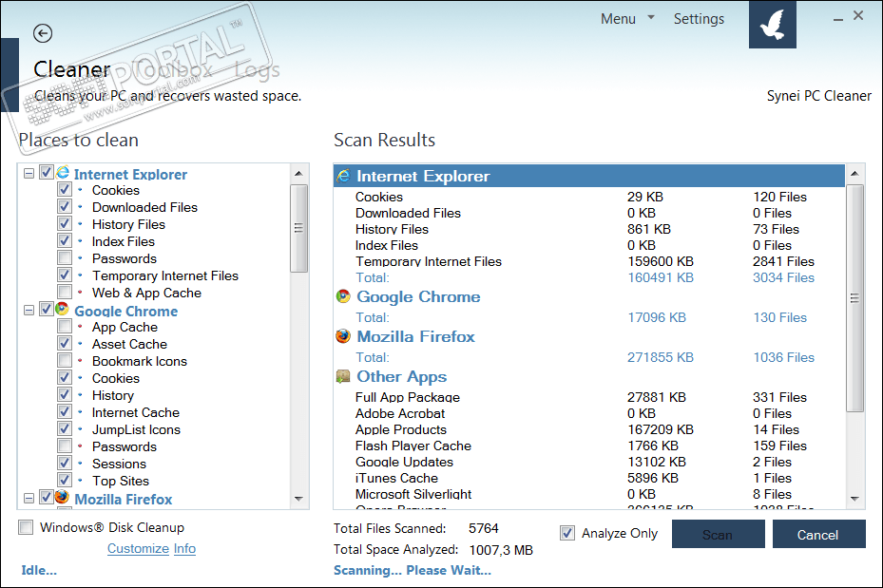Image resolution: width=883 pixels, height=588 pixels.
Task: Select Temporary Internet Files result row
Action: [589, 261]
